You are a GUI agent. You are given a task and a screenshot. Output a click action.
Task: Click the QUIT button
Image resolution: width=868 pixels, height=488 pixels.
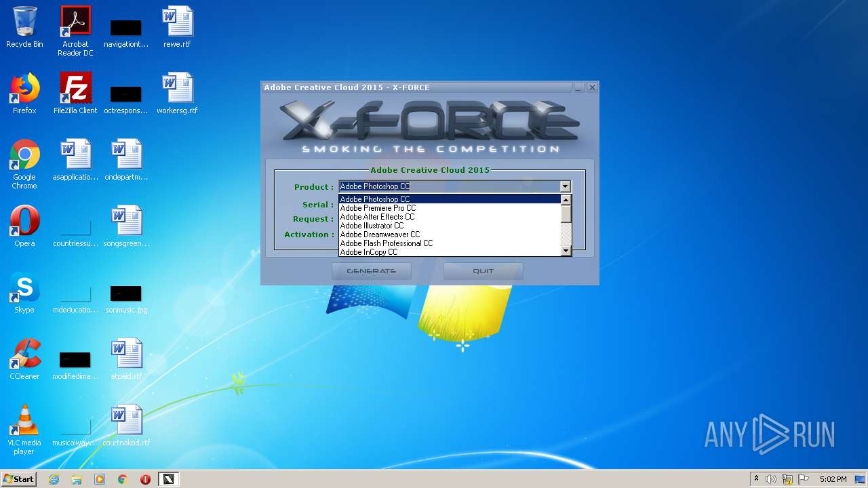[x=484, y=271]
